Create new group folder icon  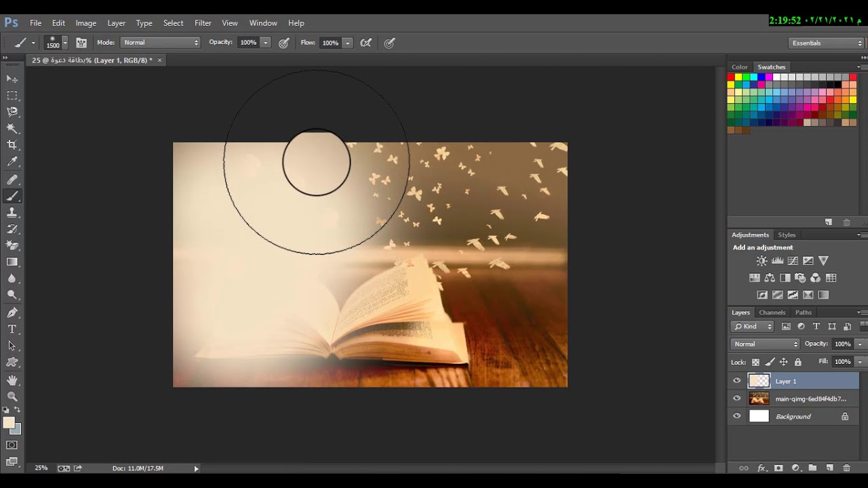(x=812, y=468)
